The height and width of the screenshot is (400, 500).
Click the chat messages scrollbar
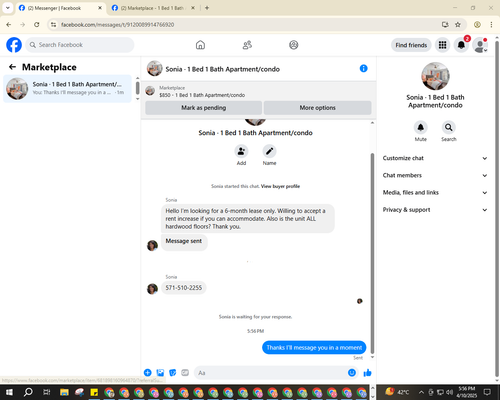[x=372, y=253]
